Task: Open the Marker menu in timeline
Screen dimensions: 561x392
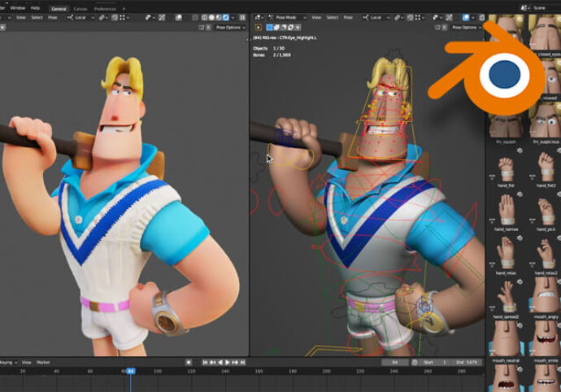Action: [x=43, y=362]
